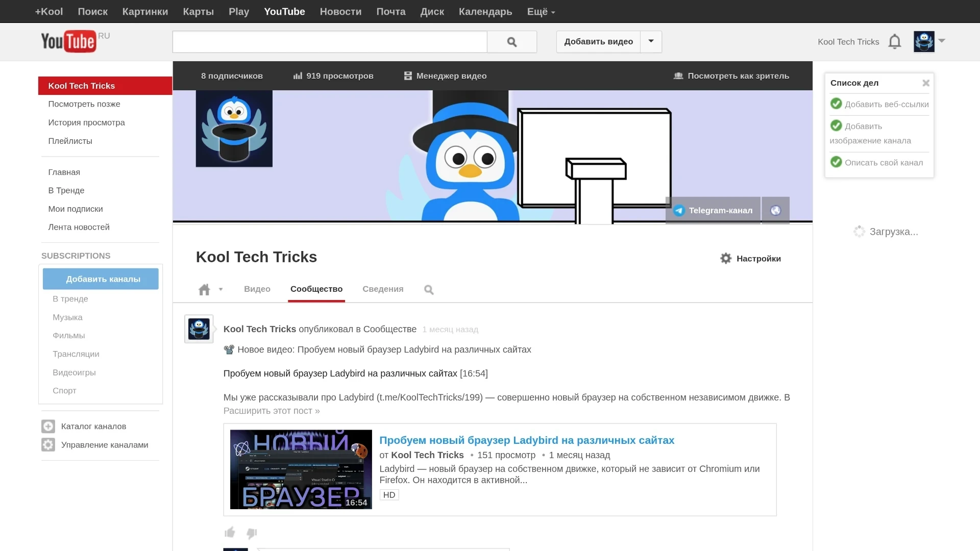The image size is (980, 551).
Task: Switch to the Сообщество tab
Action: (316, 289)
